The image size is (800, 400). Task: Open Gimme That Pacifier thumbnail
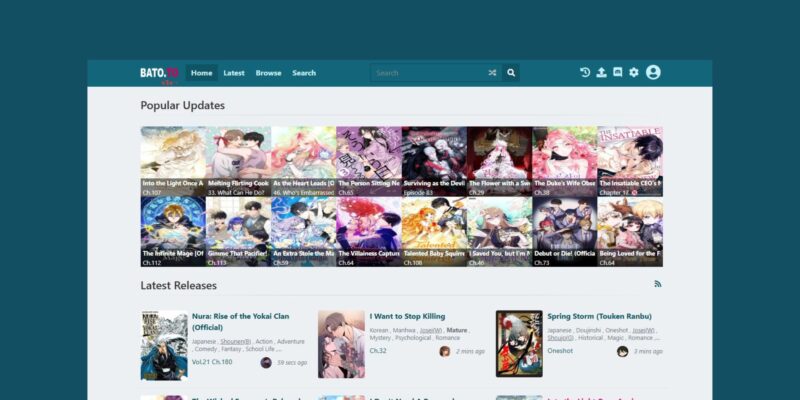click(x=238, y=232)
